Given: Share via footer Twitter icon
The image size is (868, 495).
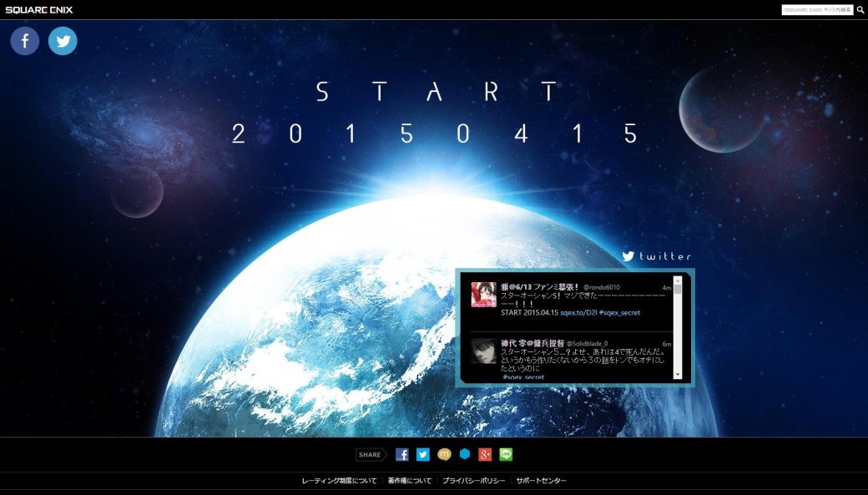Looking at the screenshot, I should [x=423, y=455].
